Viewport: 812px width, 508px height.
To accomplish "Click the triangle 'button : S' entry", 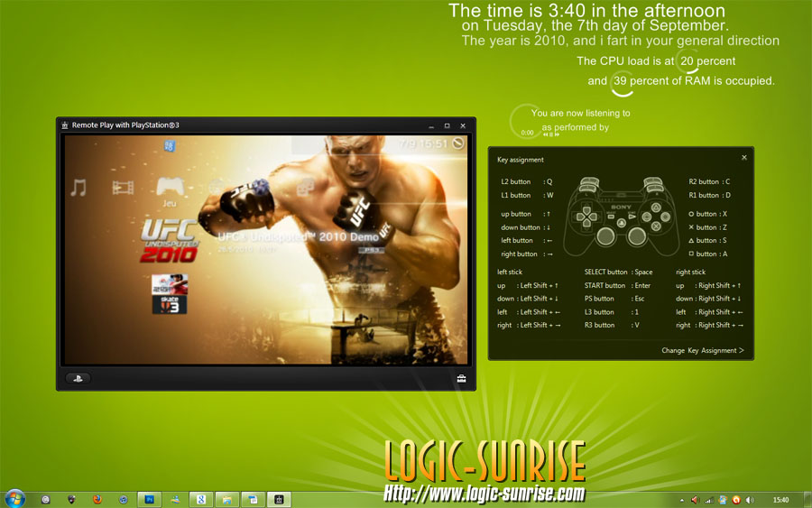I will pyautogui.click(x=708, y=240).
